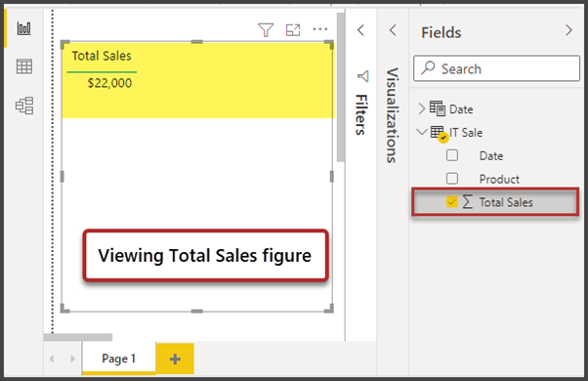Click in the Fields Search box
The height and width of the screenshot is (381, 588).
(x=496, y=68)
